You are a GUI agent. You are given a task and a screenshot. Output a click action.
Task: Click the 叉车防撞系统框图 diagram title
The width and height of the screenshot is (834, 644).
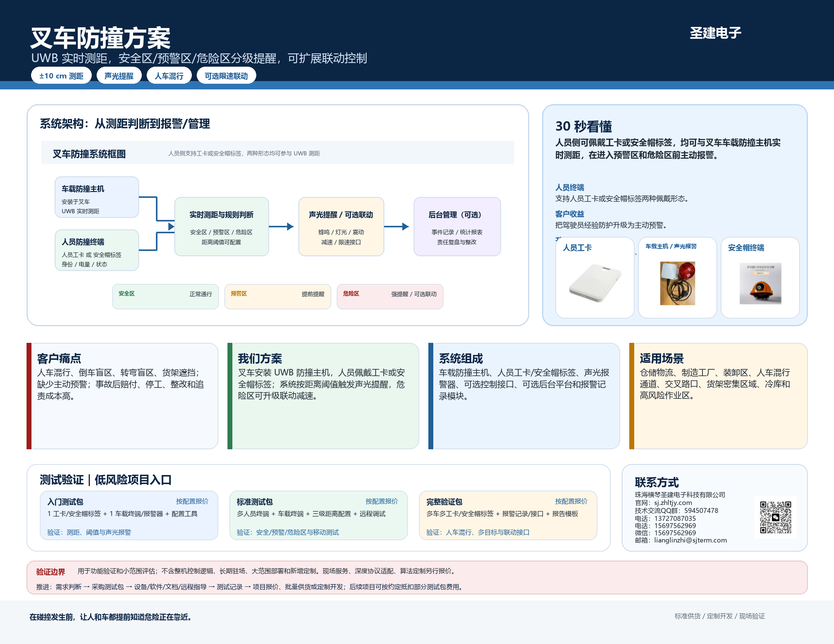pyautogui.click(x=89, y=154)
